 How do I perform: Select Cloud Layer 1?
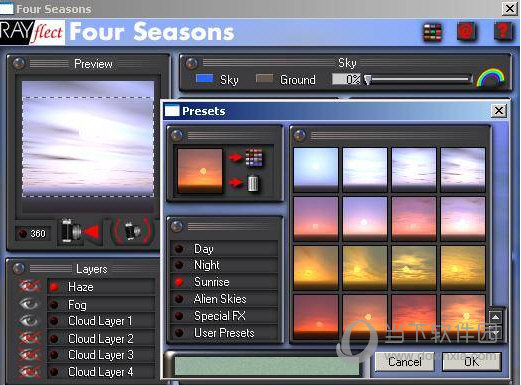point(101,321)
